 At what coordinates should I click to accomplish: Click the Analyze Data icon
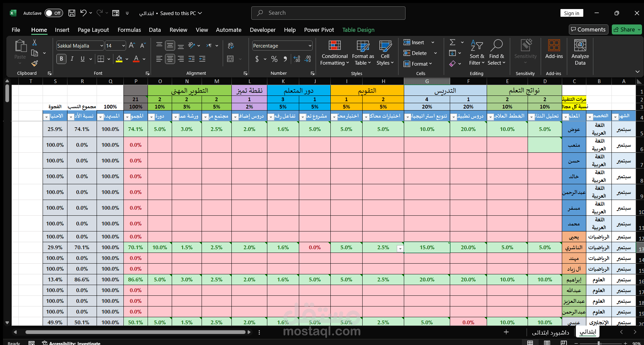(580, 52)
